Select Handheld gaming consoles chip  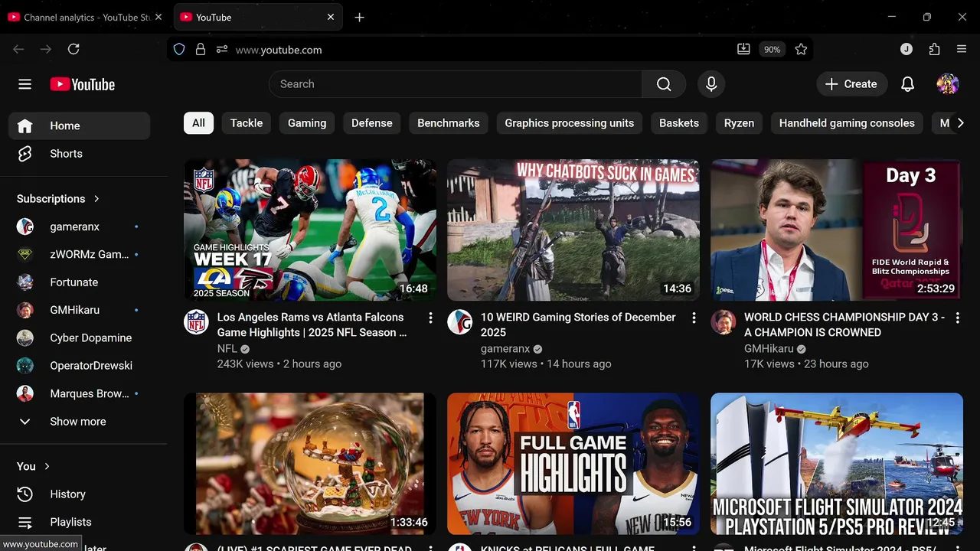point(847,123)
